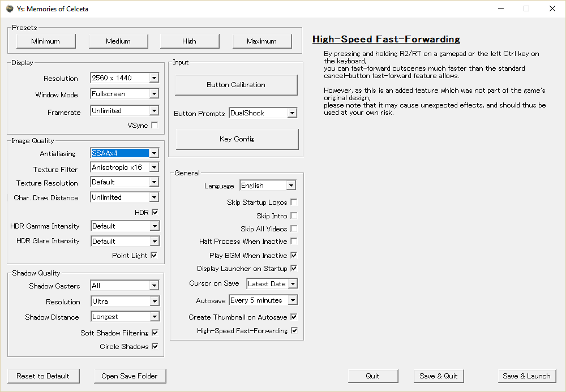Apply the High preset
The image size is (566, 392).
click(x=190, y=41)
